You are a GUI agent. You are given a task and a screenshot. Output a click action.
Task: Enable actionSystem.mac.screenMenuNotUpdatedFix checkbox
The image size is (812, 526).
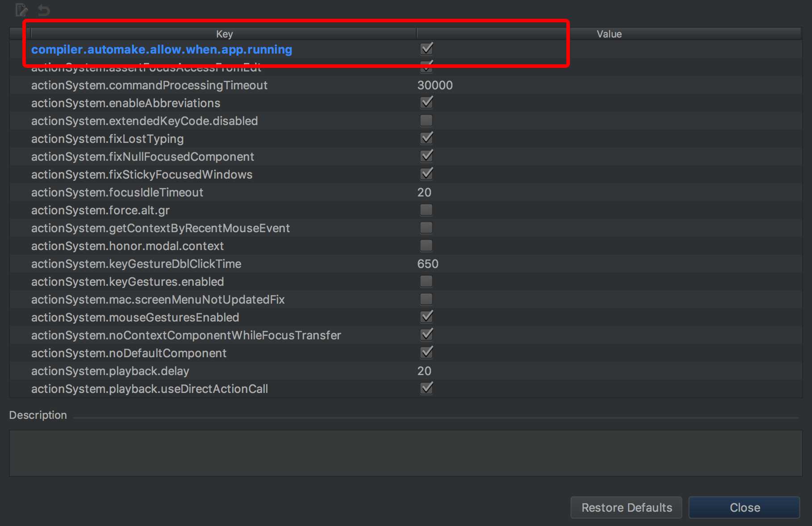tap(427, 299)
